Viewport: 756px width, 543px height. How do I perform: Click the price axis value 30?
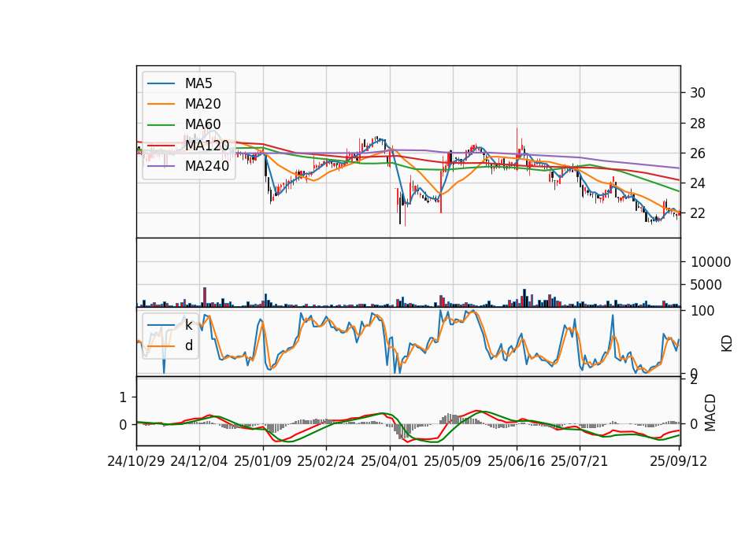[x=698, y=93]
